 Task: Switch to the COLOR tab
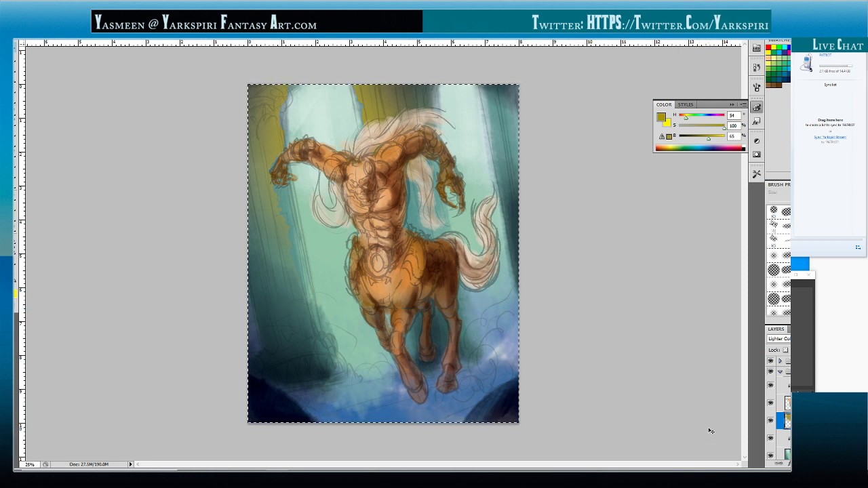[663, 104]
